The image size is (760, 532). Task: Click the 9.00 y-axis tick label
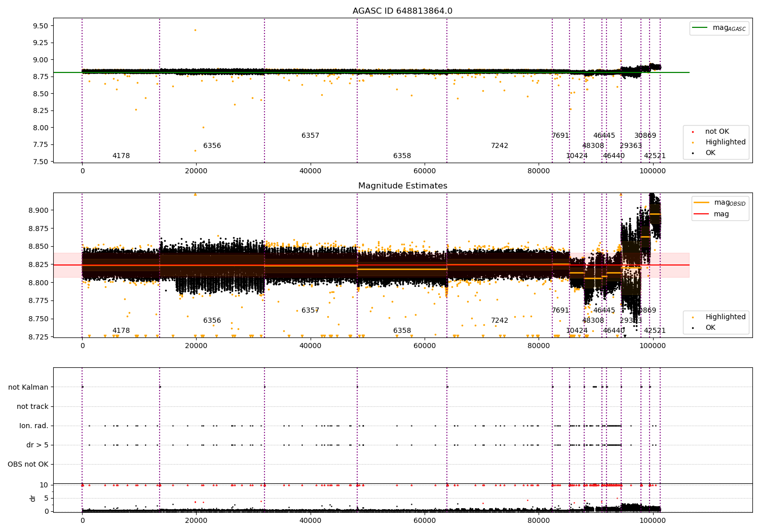tap(40, 60)
